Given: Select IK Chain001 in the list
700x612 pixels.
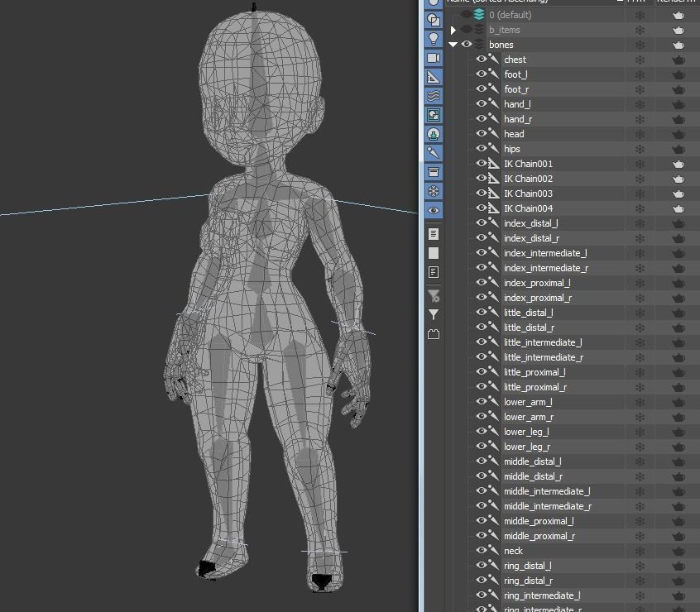Looking at the screenshot, I should coord(528,164).
